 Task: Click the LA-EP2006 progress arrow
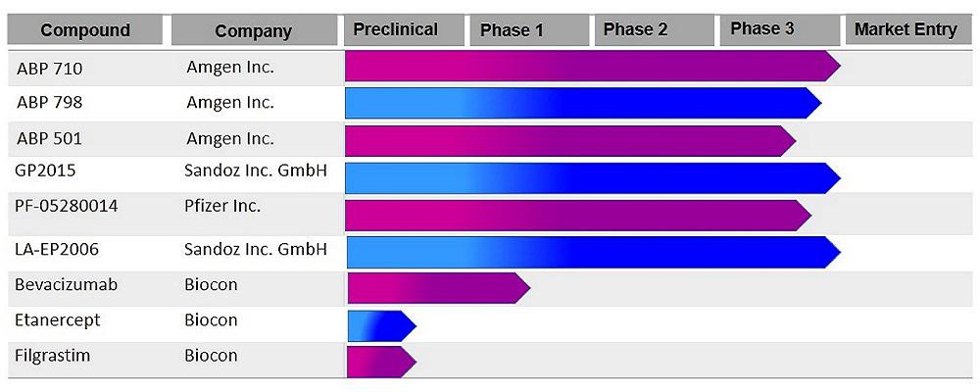594,253
